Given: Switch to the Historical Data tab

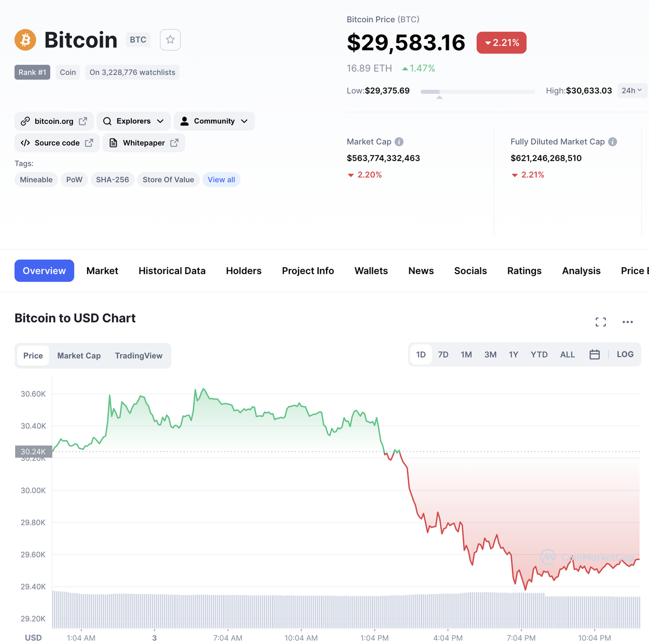Looking at the screenshot, I should pos(172,271).
